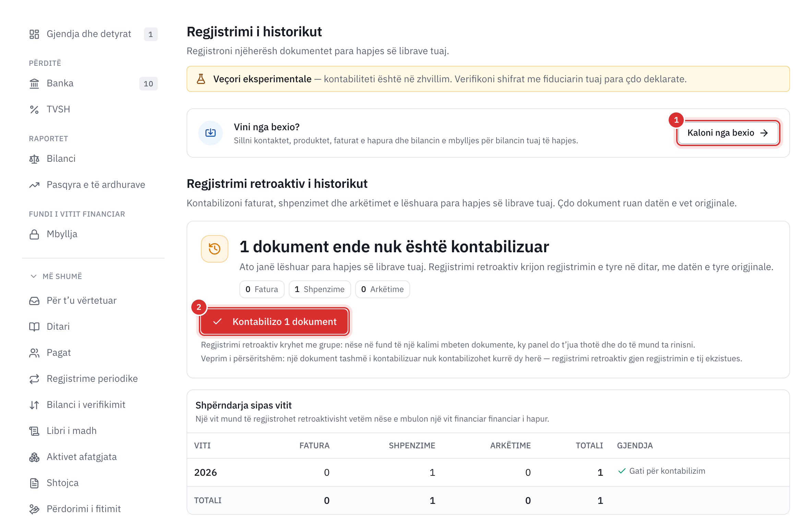Click the Vini nga bexio? heading
The image size is (812, 521).
click(267, 127)
